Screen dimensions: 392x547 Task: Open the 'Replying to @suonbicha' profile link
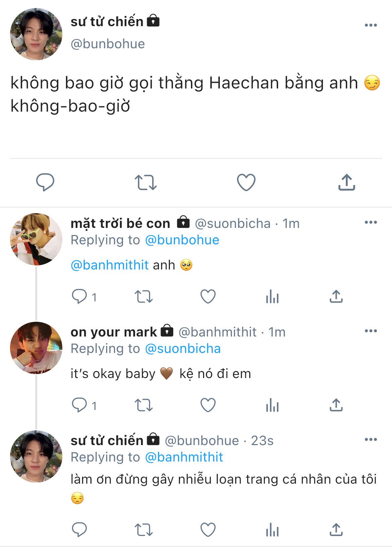[x=183, y=349]
